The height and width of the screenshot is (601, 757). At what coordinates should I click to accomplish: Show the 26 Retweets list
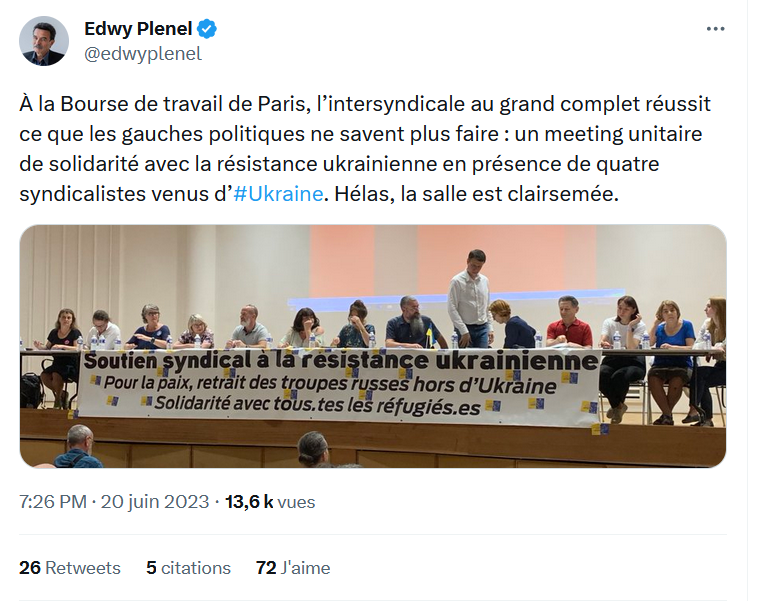(x=70, y=568)
